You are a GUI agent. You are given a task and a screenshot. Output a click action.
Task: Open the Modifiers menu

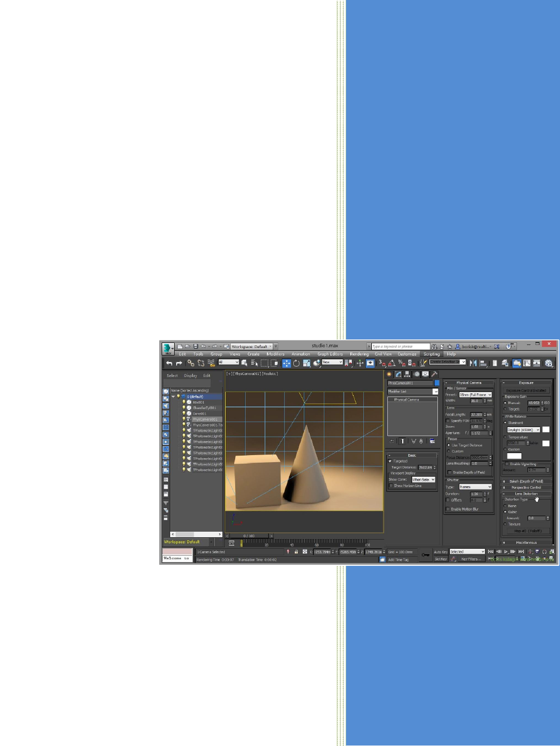coord(275,354)
